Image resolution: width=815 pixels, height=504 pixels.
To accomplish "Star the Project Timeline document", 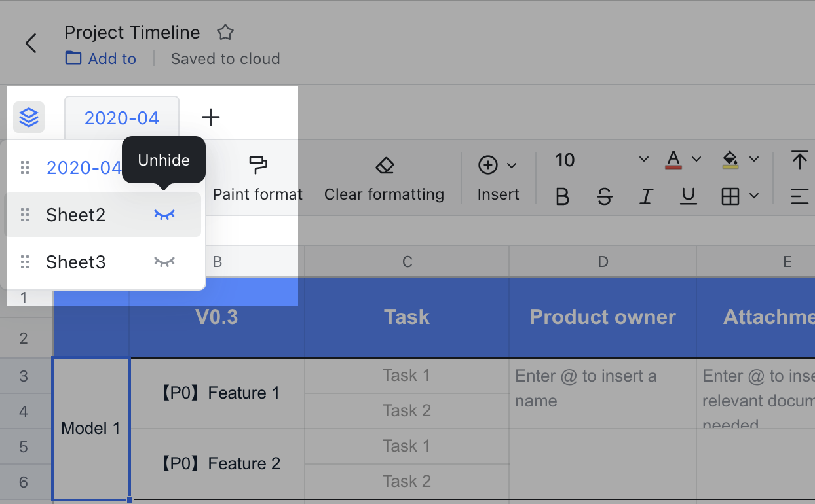I will (225, 31).
